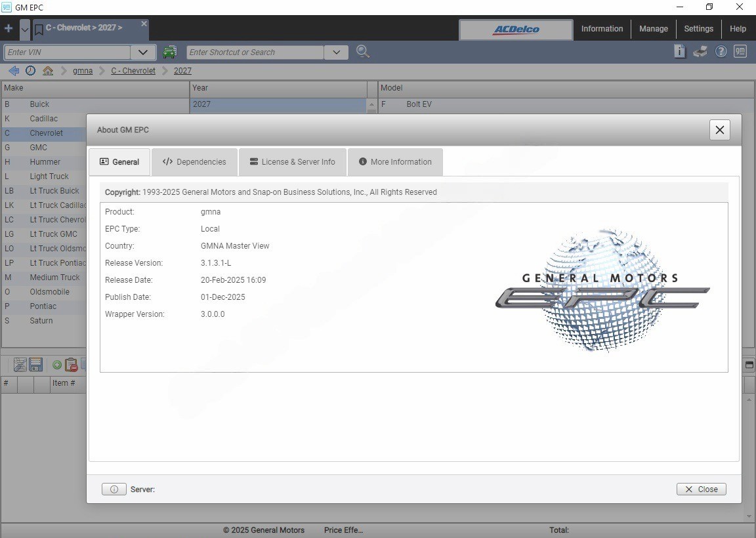Click the magnifying glass search icon
This screenshot has width=756, height=538.
click(362, 52)
